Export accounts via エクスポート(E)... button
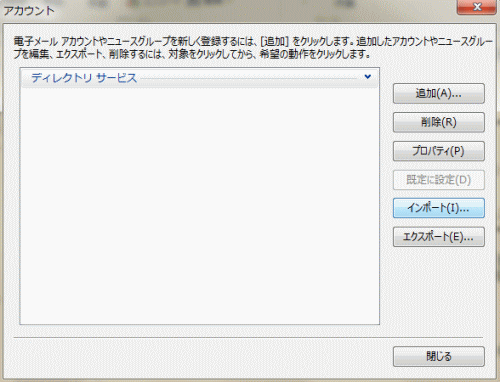 click(x=439, y=237)
